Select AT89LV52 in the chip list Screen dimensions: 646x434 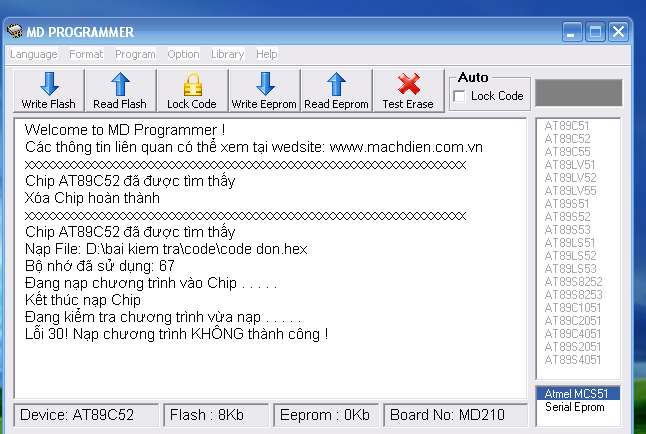570,178
